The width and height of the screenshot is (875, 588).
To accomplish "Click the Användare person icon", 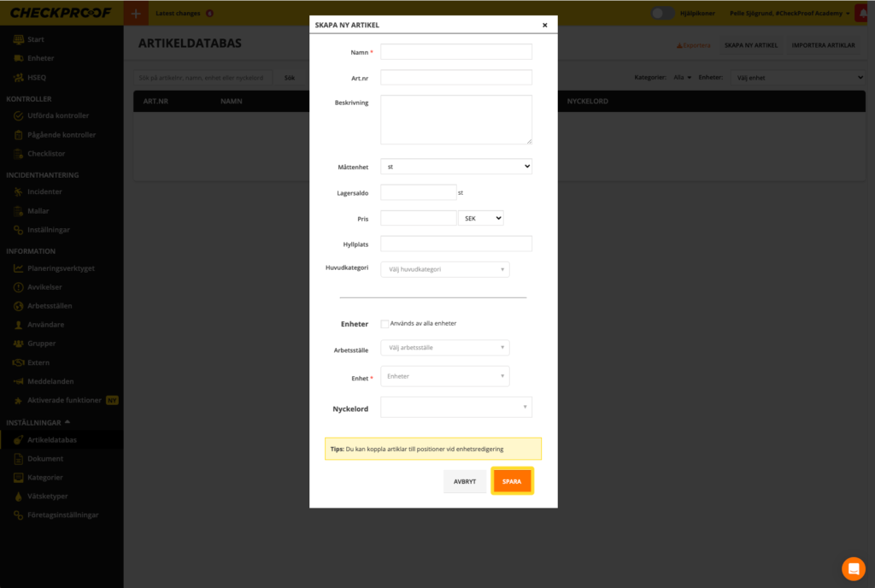I will pos(19,325).
